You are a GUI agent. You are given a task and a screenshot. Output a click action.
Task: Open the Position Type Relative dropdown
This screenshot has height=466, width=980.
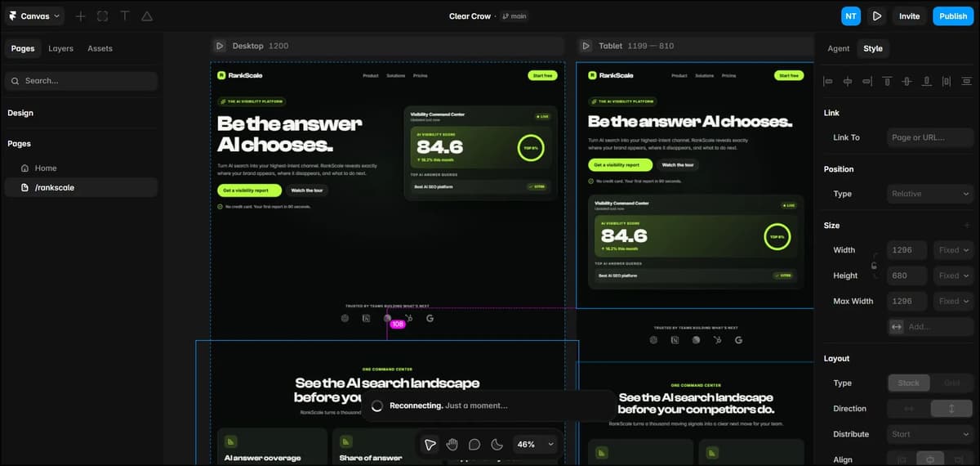point(930,194)
